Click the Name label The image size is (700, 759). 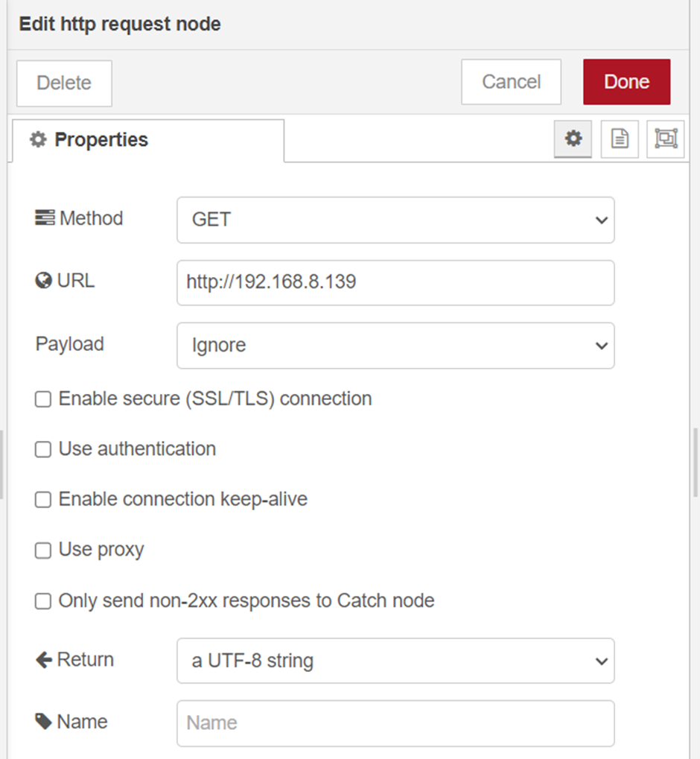pos(71,722)
